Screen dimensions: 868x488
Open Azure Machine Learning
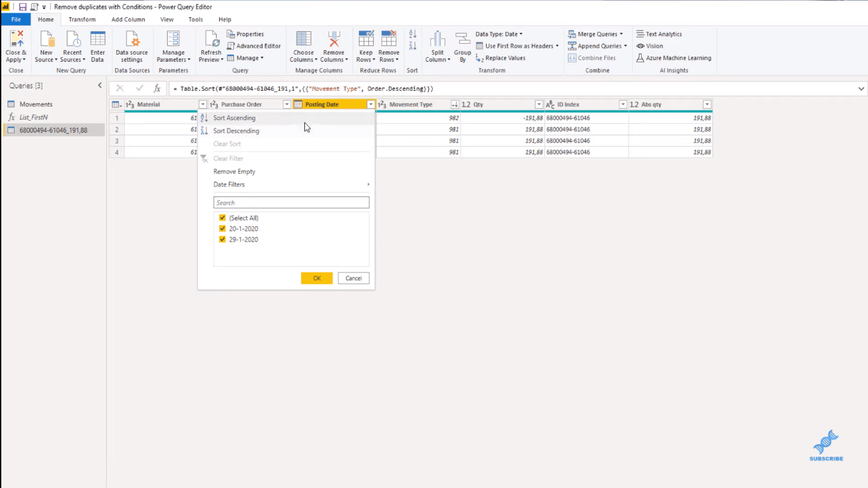(x=674, y=58)
